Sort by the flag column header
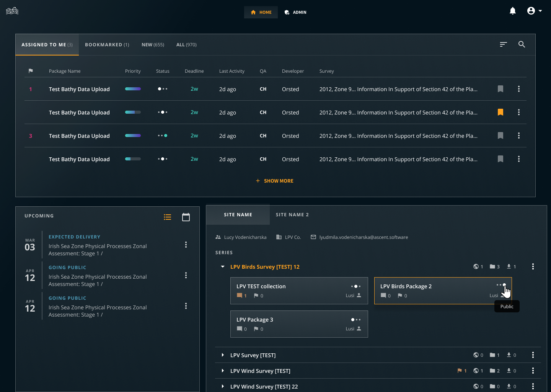 tap(31, 71)
